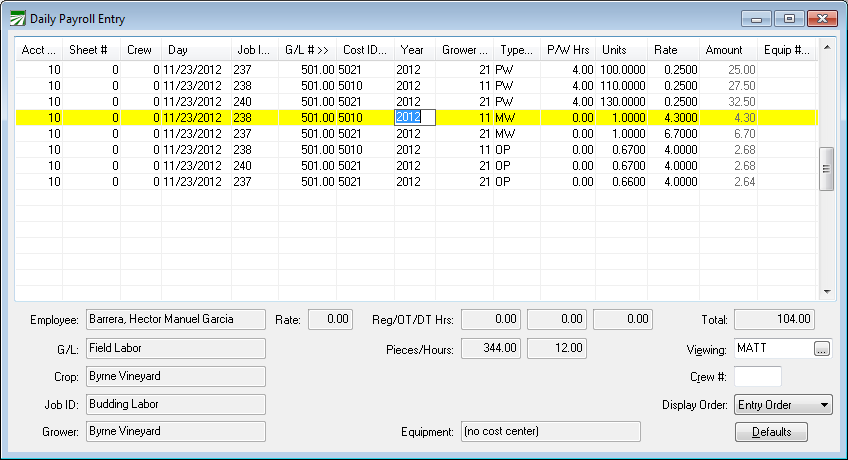Close the Daily Payroll Entry window
848x460 pixels.
pyautogui.click(x=821, y=18)
